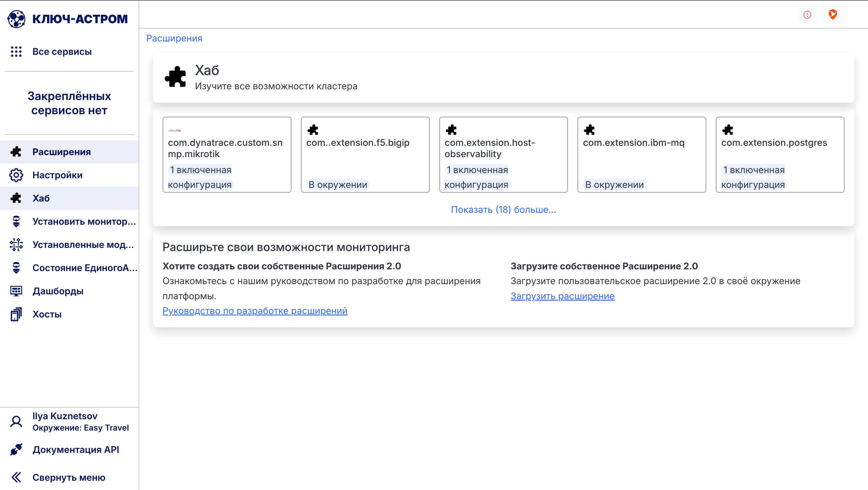Viewport: 868px width, 490px height.
Task: Open Установить монитор... sidebar entry
Action: click(84, 221)
